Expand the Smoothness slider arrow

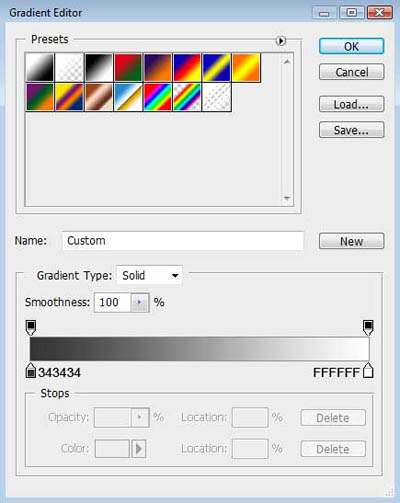click(x=140, y=302)
